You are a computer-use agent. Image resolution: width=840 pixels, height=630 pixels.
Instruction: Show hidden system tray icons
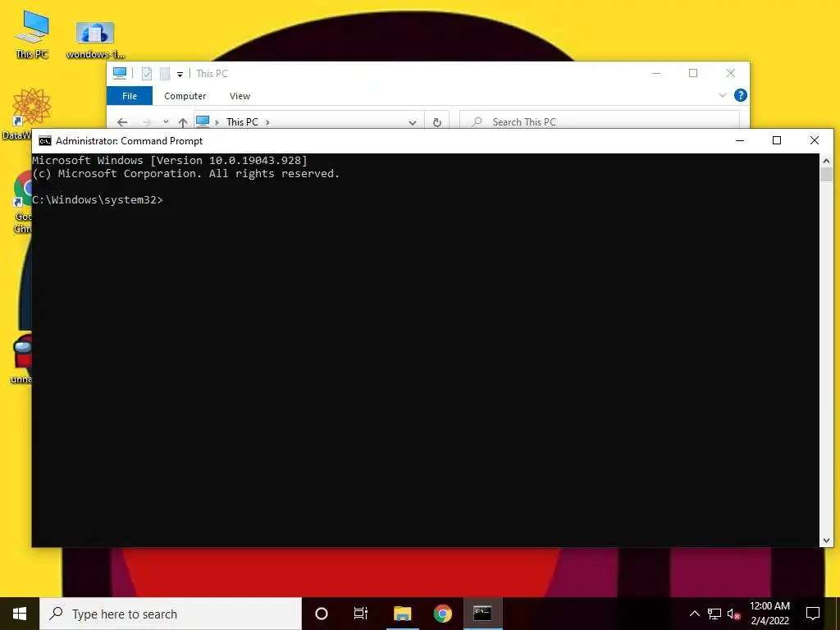pos(694,614)
